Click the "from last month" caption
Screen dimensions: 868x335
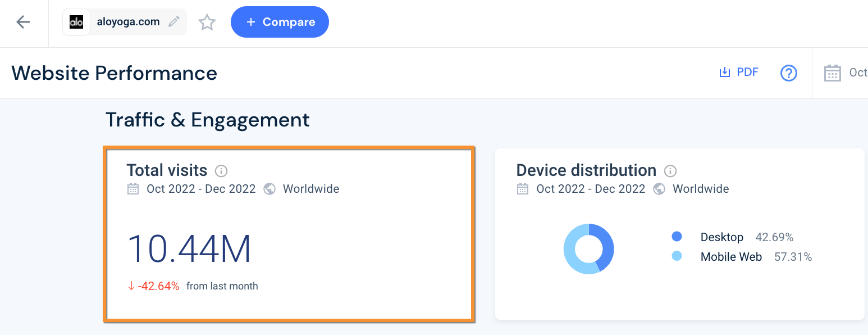(222, 286)
